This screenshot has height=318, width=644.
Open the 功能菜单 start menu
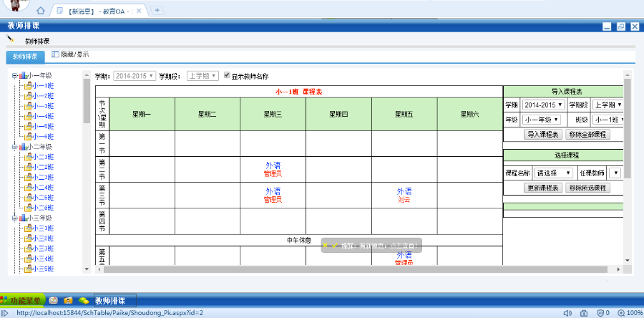[21, 300]
